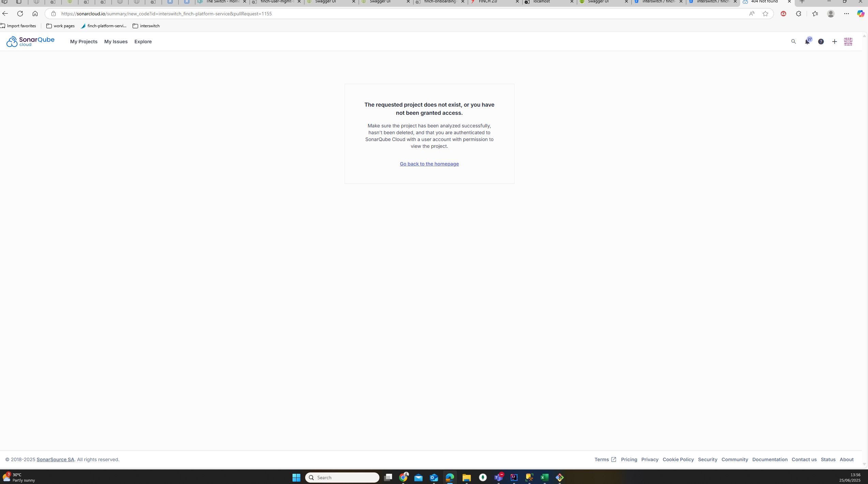The width and height of the screenshot is (868, 484).
Task: Open the user account avatar menu
Action: click(848, 42)
